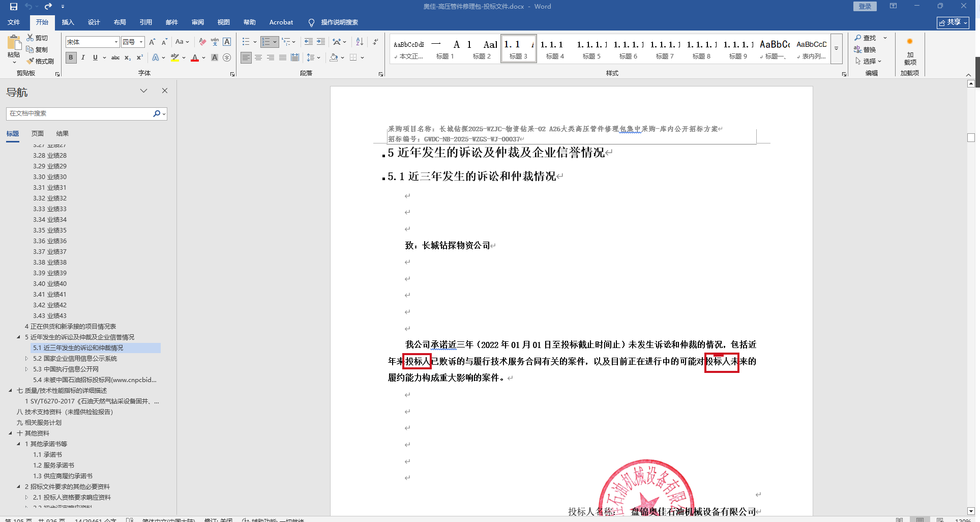Toggle subscript formatting

(x=128, y=57)
